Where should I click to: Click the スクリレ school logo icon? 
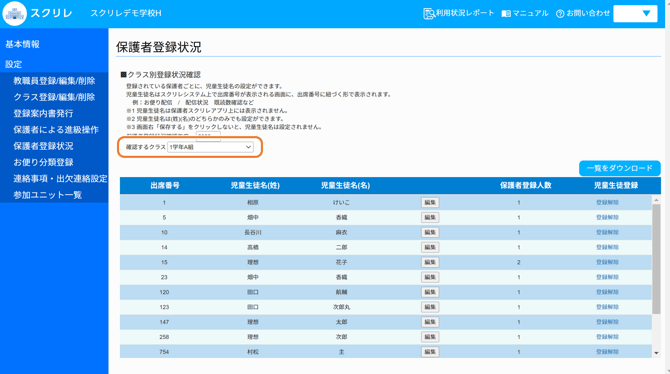(x=14, y=13)
